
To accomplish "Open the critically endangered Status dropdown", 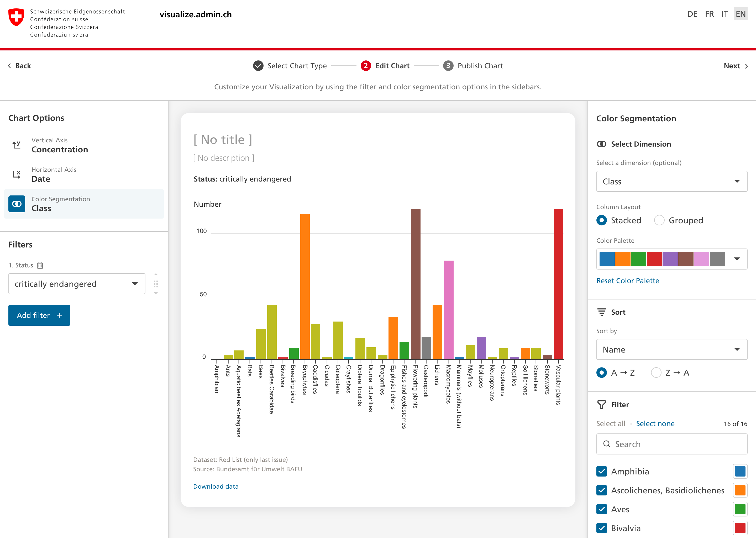I will 76,283.
